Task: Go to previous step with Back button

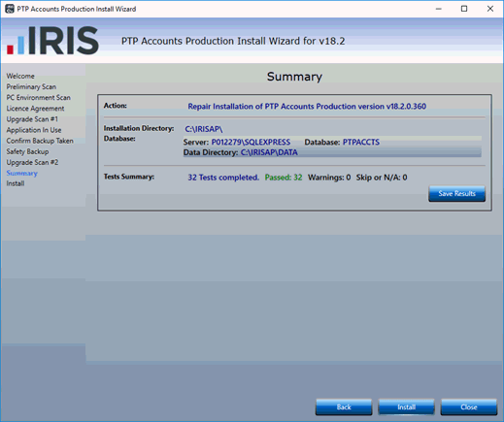Action: pos(344,406)
